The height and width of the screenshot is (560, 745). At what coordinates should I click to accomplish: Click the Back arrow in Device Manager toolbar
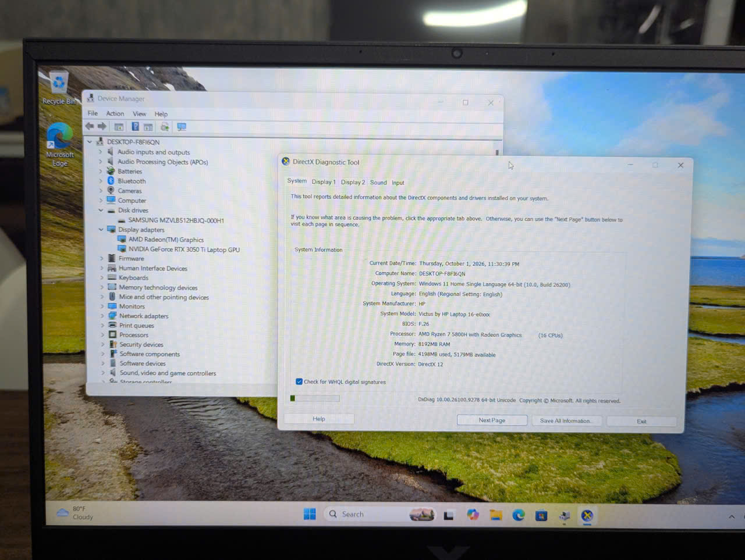(89, 126)
